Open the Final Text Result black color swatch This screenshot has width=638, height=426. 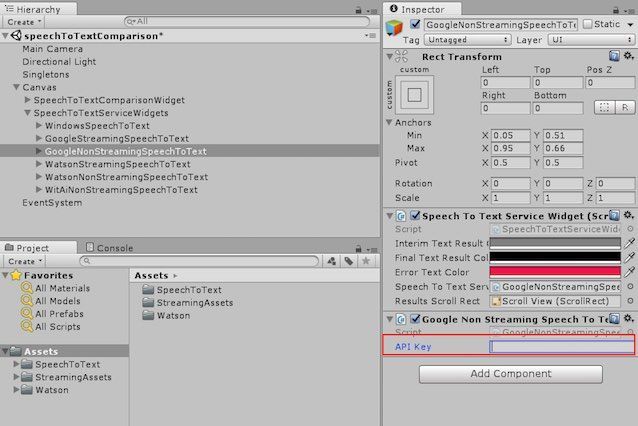tap(555, 258)
